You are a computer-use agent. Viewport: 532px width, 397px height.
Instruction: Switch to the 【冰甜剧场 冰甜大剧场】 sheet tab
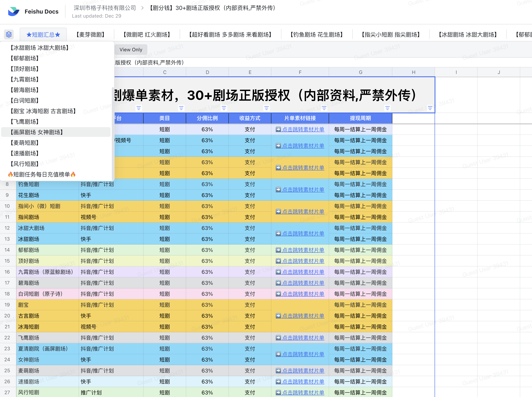pos(468,34)
